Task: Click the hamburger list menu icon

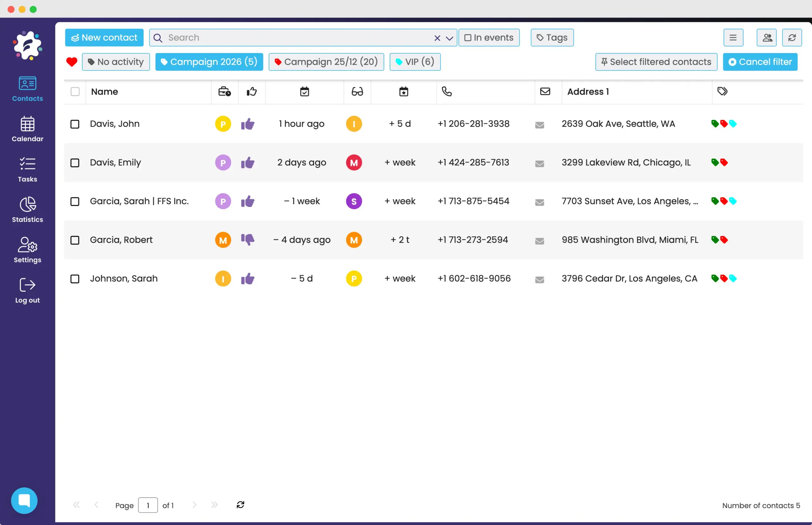Action: point(733,37)
